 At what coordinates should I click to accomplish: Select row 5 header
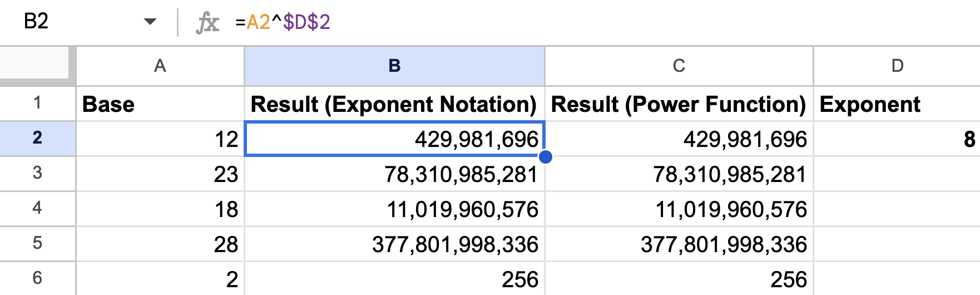tap(37, 243)
